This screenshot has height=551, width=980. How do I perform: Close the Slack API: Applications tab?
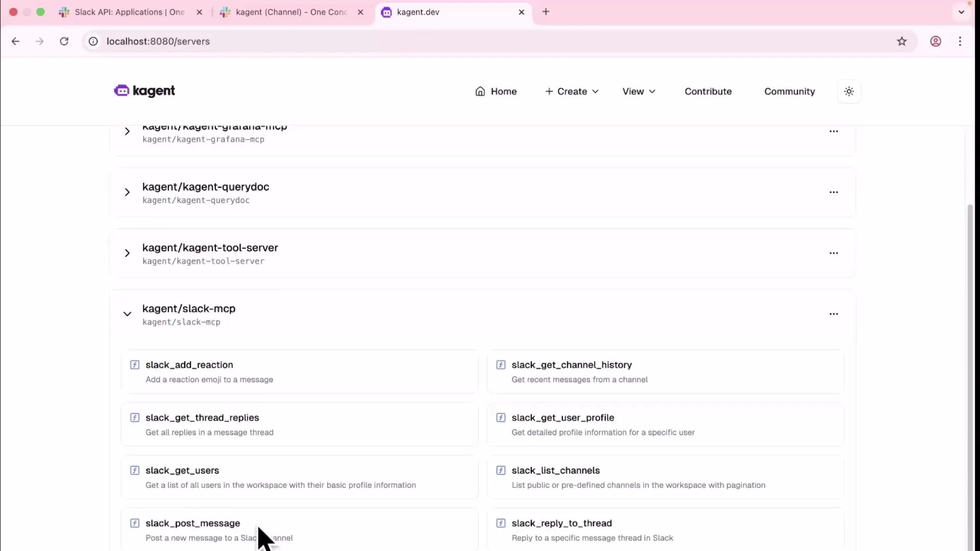(x=199, y=12)
